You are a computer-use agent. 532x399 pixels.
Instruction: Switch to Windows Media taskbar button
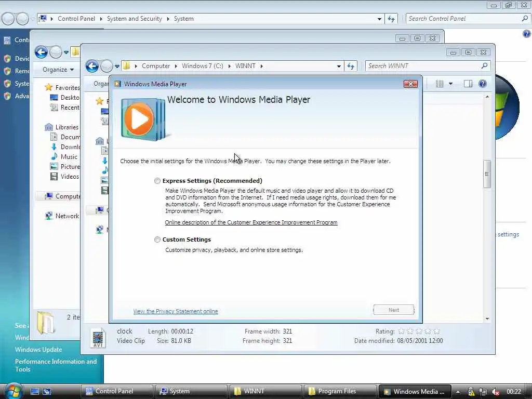[415, 391]
